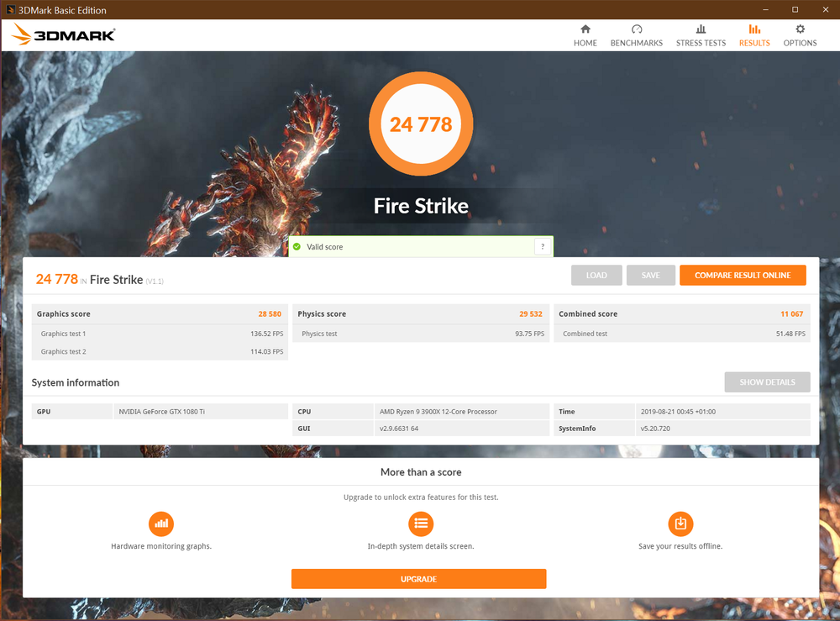Click SHOW DETAILS button
The height and width of the screenshot is (621, 840).
pyautogui.click(x=767, y=382)
